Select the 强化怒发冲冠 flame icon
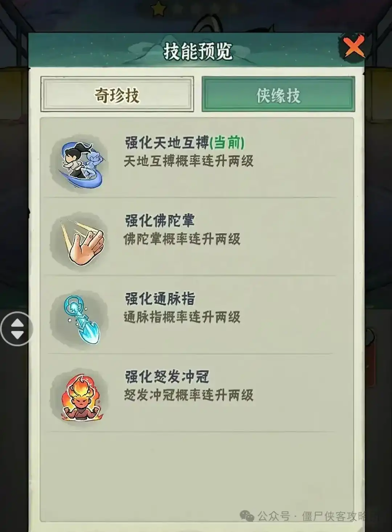Viewport: 392px width, 532px height. [81, 397]
